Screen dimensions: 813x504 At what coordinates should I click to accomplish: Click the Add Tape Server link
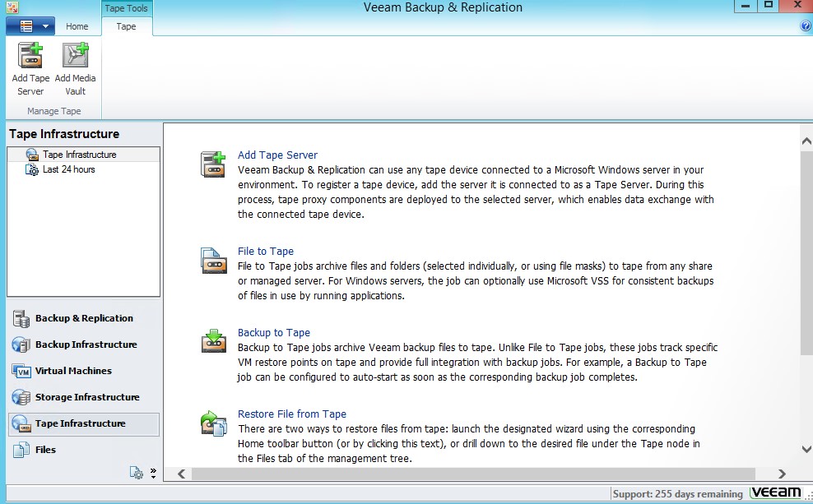tap(277, 155)
